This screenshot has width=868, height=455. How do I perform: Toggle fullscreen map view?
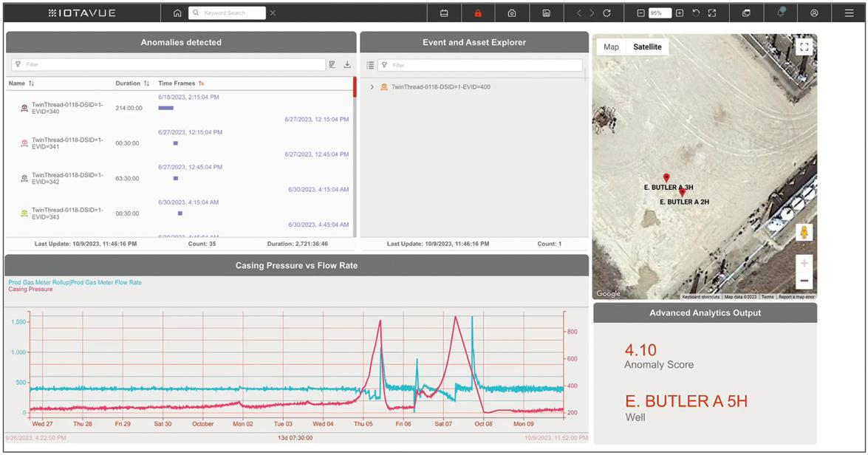[804, 47]
